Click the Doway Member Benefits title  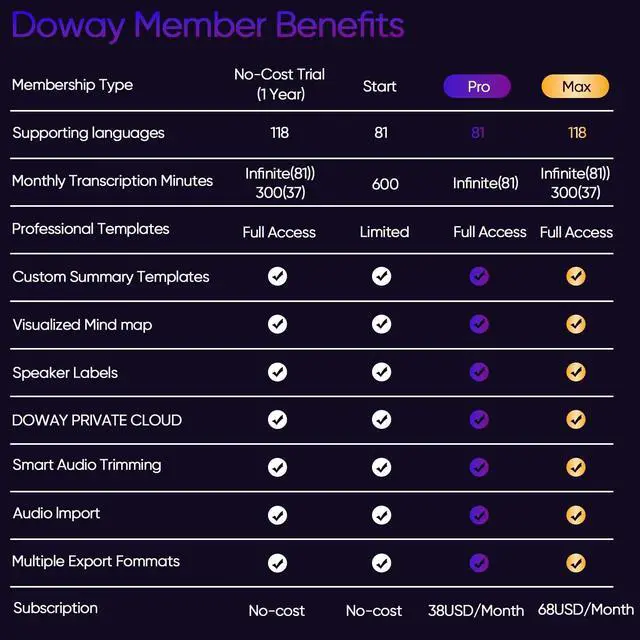(x=208, y=25)
